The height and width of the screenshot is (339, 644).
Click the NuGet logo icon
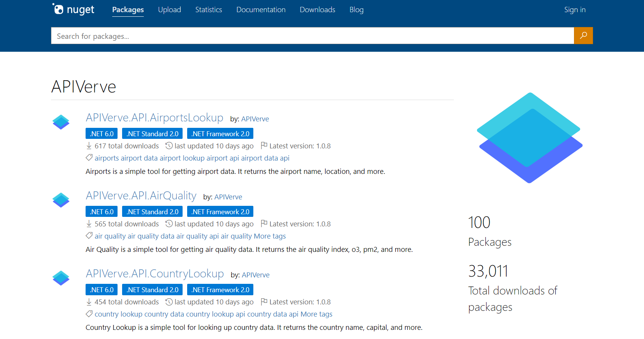(73, 9)
